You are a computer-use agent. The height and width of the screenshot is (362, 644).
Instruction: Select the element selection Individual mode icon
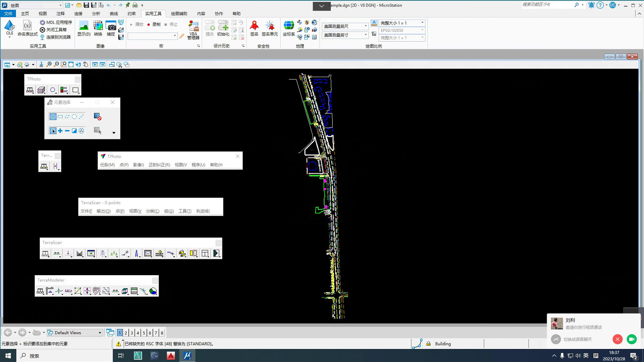click(x=53, y=116)
